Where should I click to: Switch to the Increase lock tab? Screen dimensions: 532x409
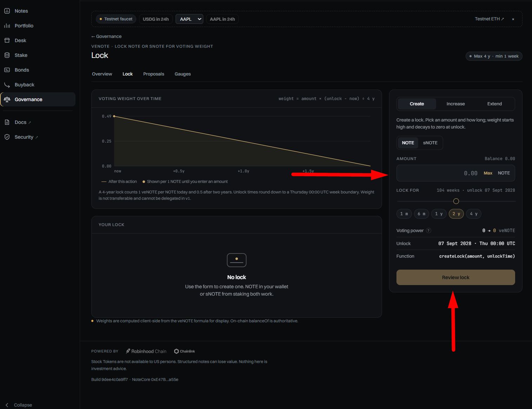(455, 104)
